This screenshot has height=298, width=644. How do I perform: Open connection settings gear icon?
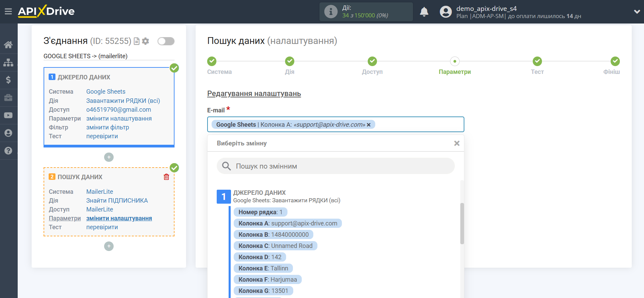146,41
